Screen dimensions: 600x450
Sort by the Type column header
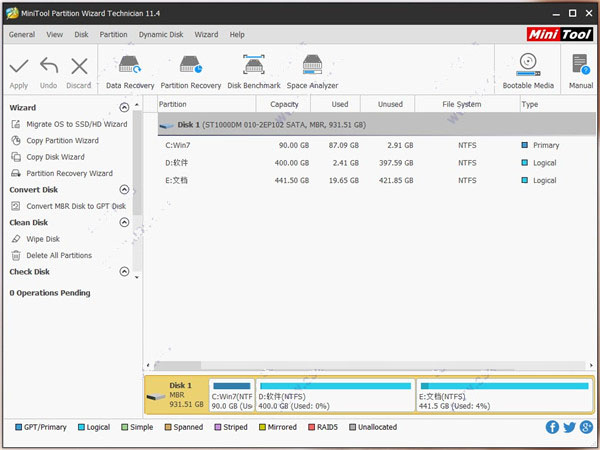(558, 104)
